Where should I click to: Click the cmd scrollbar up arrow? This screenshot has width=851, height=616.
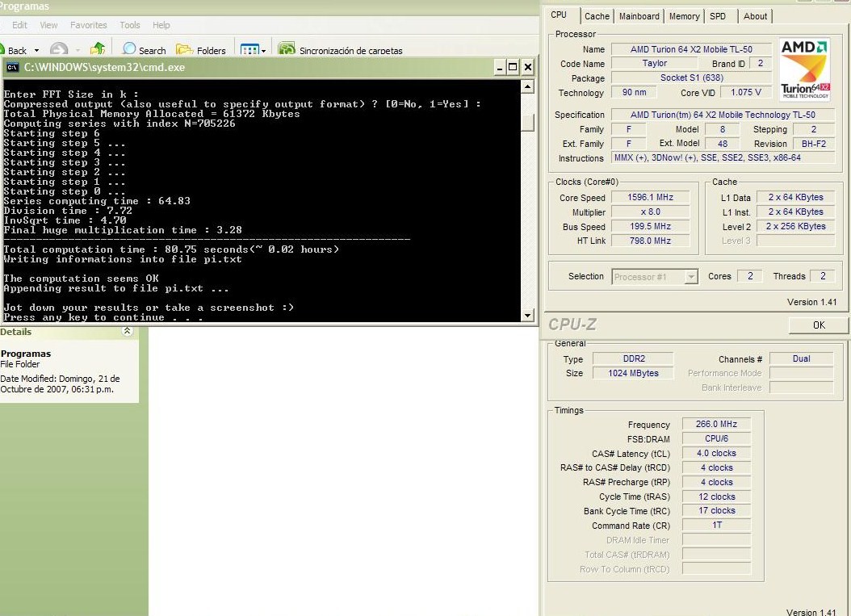click(527, 86)
